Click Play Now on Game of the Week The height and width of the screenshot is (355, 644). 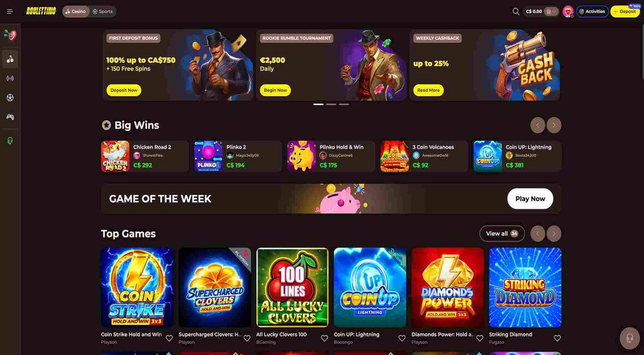(530, 199)
